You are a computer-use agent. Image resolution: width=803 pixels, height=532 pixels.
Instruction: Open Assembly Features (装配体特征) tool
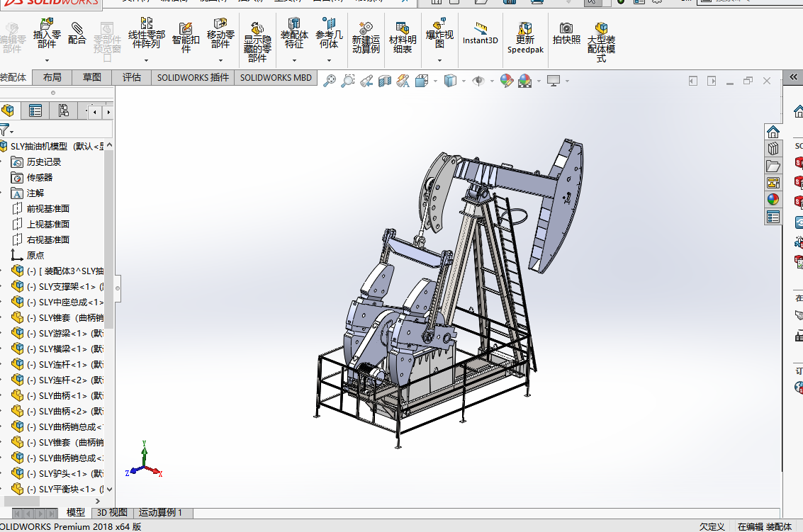[x=294, y=33]
